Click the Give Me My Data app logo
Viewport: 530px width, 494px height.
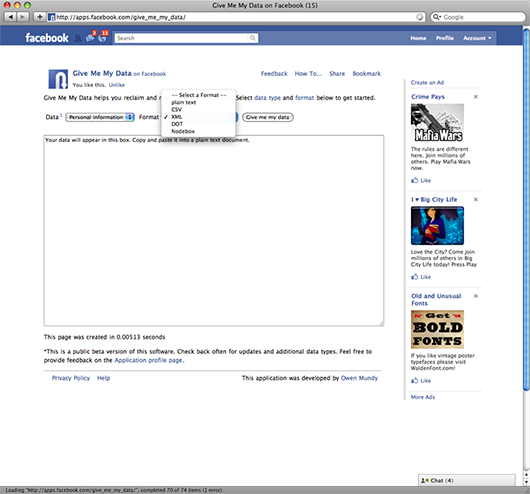tap(58, 79)
